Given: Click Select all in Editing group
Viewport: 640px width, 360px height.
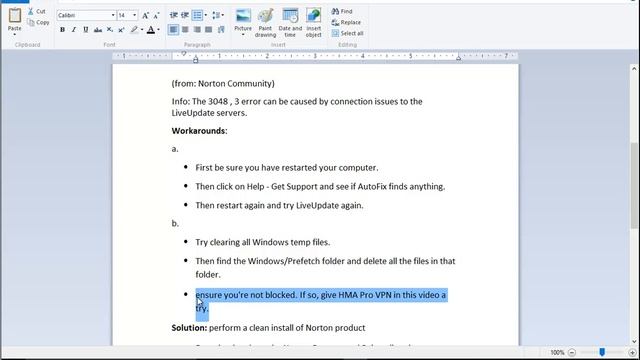Looking at the screenshot, I should [x=347, y=33].
